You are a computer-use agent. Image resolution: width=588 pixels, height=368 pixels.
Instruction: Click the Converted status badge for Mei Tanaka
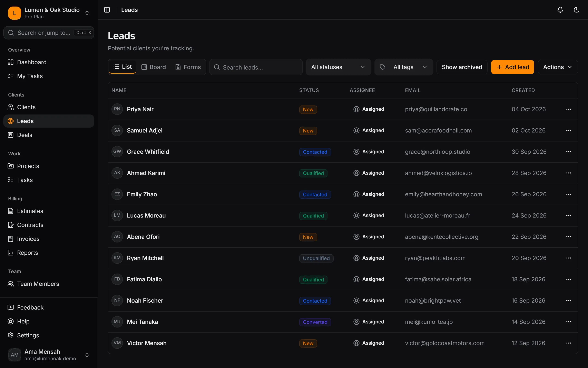tap(315, 322)
